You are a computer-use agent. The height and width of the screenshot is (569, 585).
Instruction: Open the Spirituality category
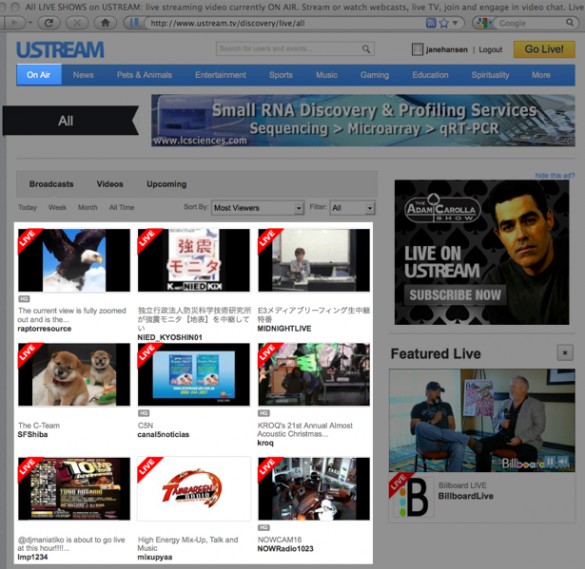point(490,75)
